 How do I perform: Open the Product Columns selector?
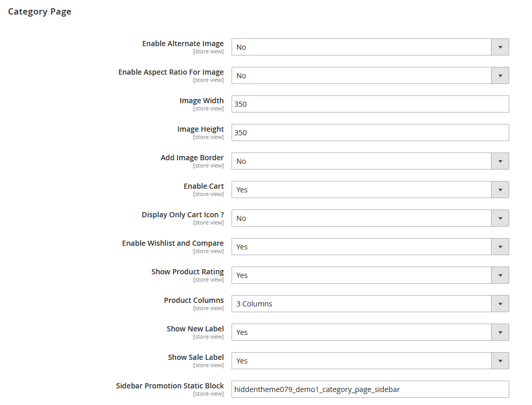click(x=499, y=303)
